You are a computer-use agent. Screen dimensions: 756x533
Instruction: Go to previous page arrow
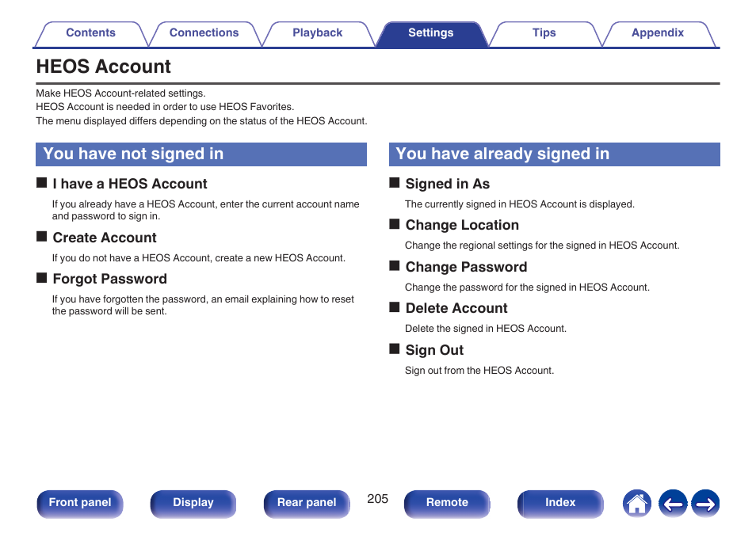tap(673, 504)
